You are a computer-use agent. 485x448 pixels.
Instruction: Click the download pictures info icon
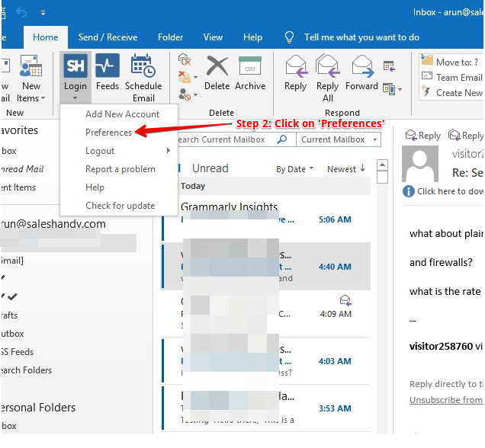tap(408, 191)
